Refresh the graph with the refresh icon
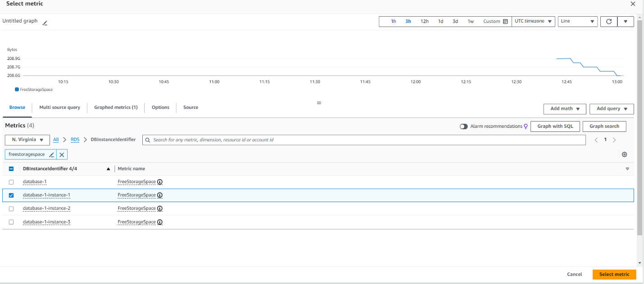The image size is (644, 284). 608,21
